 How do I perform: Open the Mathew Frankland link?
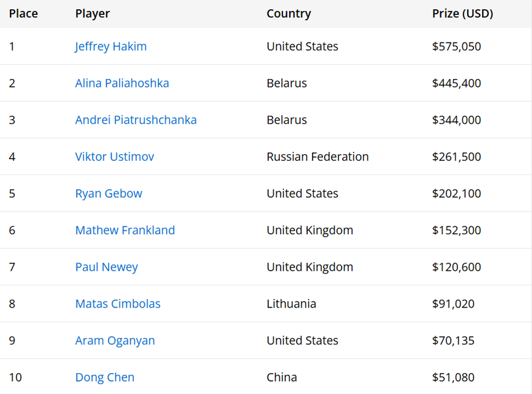125,230
